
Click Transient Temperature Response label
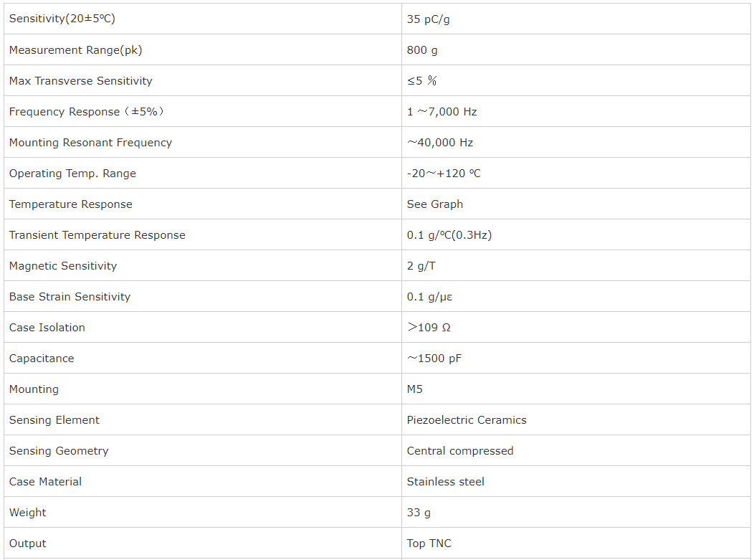point(97,234)
